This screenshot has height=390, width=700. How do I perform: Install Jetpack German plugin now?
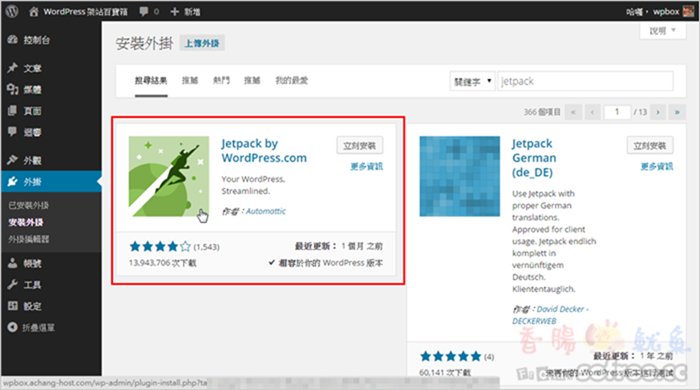pyautogui.click(x=650, y=145)
